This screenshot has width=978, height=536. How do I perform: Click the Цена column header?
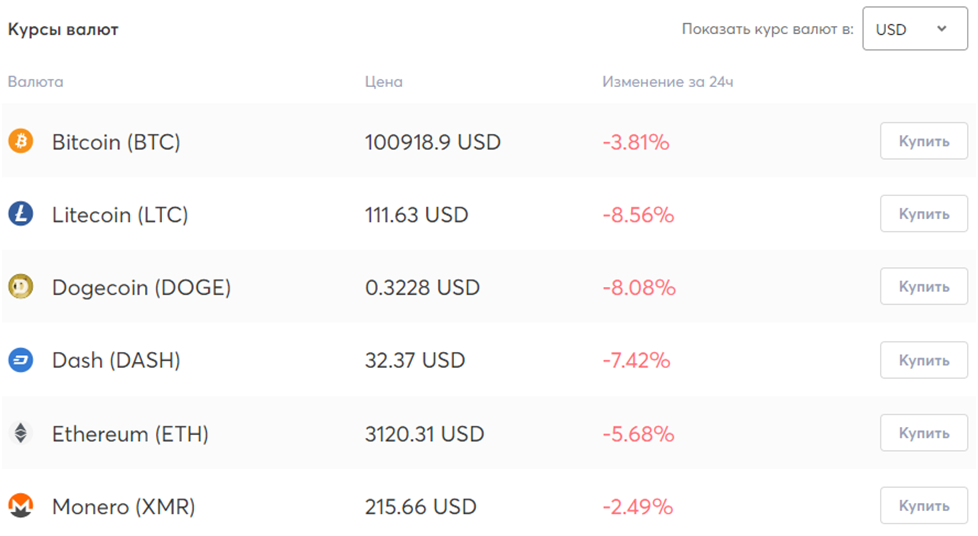pos(384,82)
